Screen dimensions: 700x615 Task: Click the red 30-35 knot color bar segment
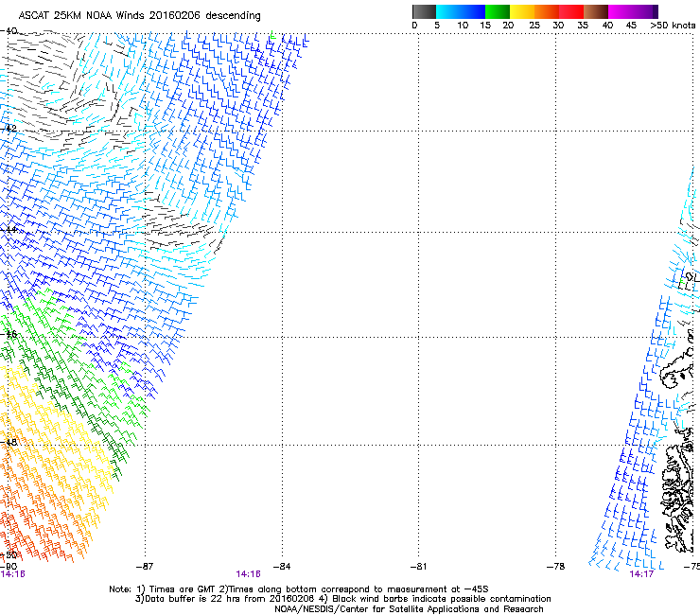point(571,11)
